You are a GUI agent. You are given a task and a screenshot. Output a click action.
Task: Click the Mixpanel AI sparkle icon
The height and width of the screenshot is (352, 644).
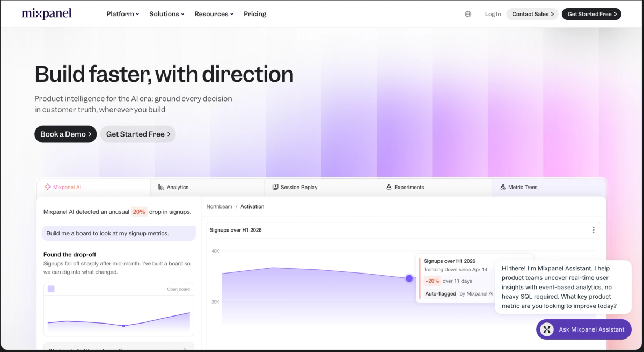click(x=48, y=187)
